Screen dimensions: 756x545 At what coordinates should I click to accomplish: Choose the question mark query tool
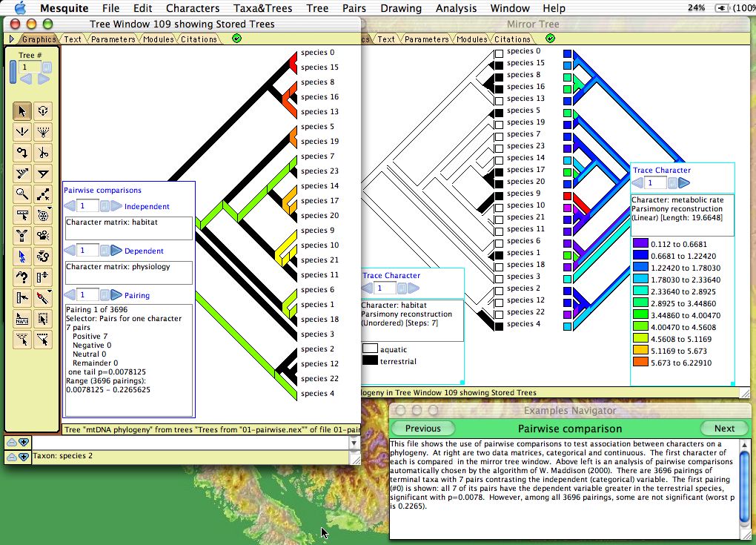22,277
